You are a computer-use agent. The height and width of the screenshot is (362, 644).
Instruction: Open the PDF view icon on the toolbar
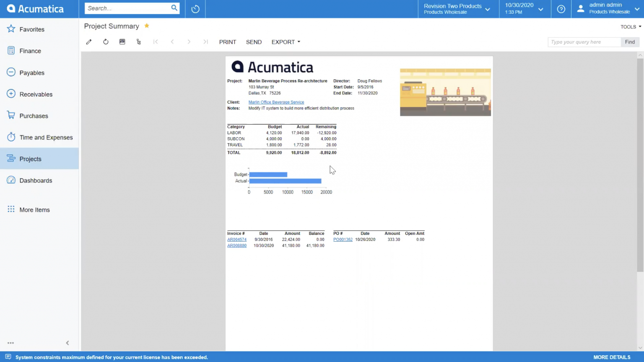pyautogui.click(x=122, y=42)
